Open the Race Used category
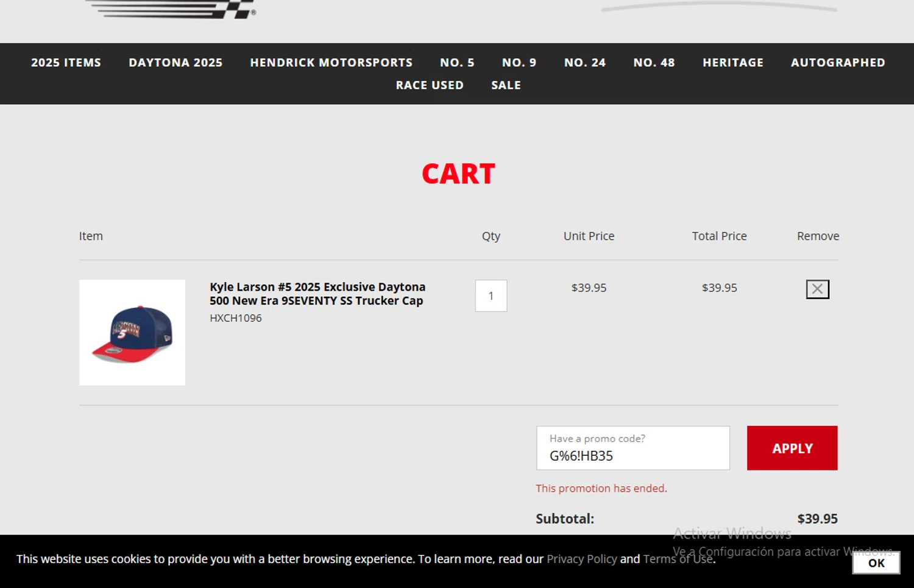This screenshot has width=914, height=588. (x=430, y=85)
